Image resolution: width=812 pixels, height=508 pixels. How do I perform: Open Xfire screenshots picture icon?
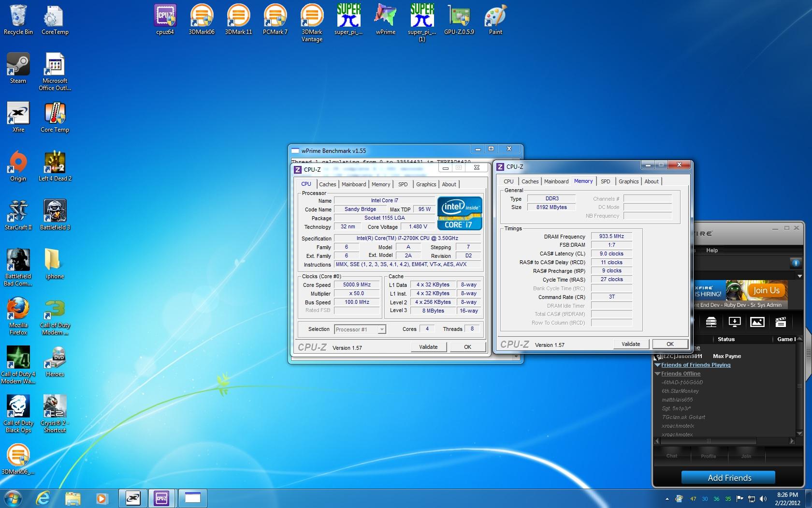pos(757,322)
